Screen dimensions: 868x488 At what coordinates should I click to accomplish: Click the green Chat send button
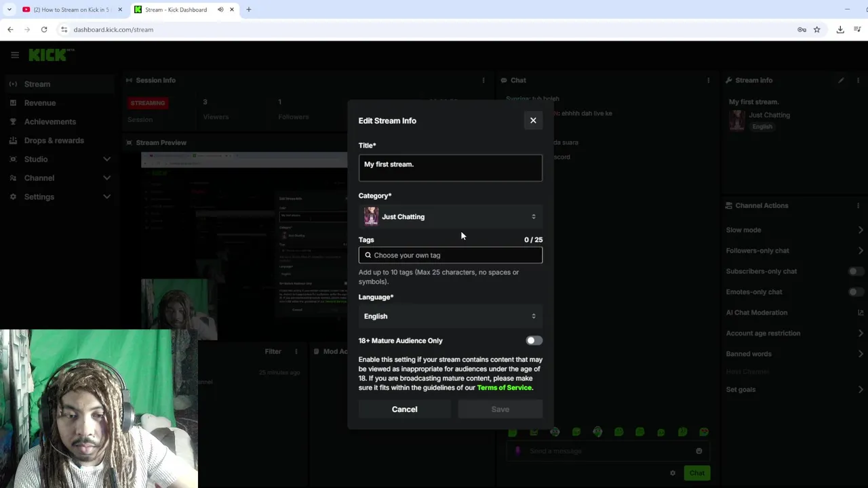[696, 473]
